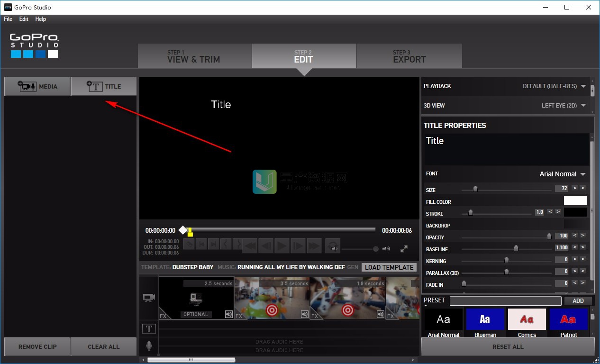Open the 3D View dropdown
This screenshot has height=364, width=600.
[x=564, y=106]
